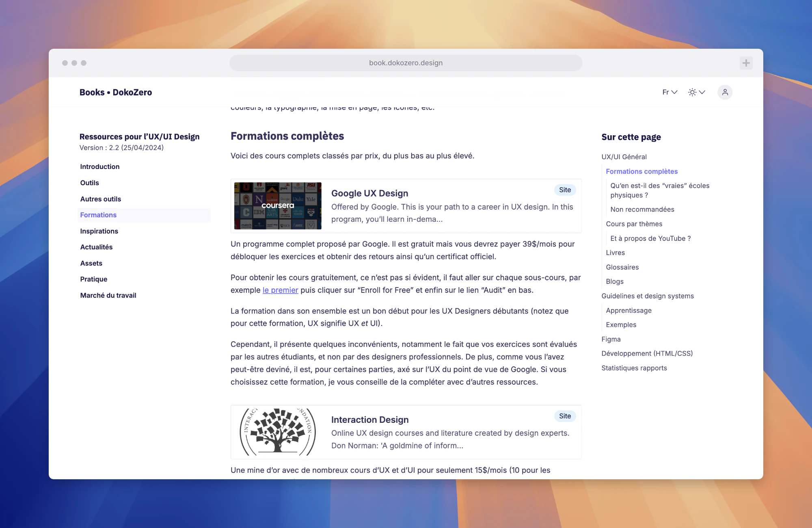
Task: Open the Fr language dropdown
Action: coord(669,92)
